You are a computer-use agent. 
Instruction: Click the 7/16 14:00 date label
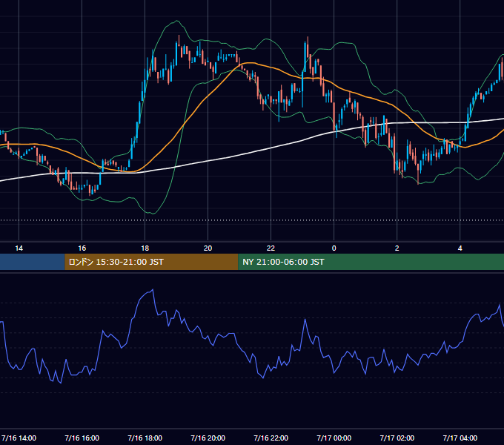point(19,438)
